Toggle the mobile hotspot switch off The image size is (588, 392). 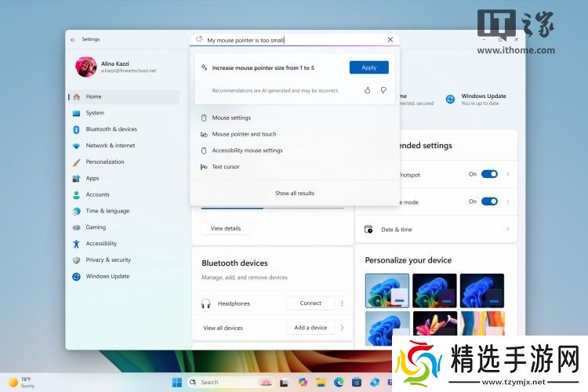(489, 174)
